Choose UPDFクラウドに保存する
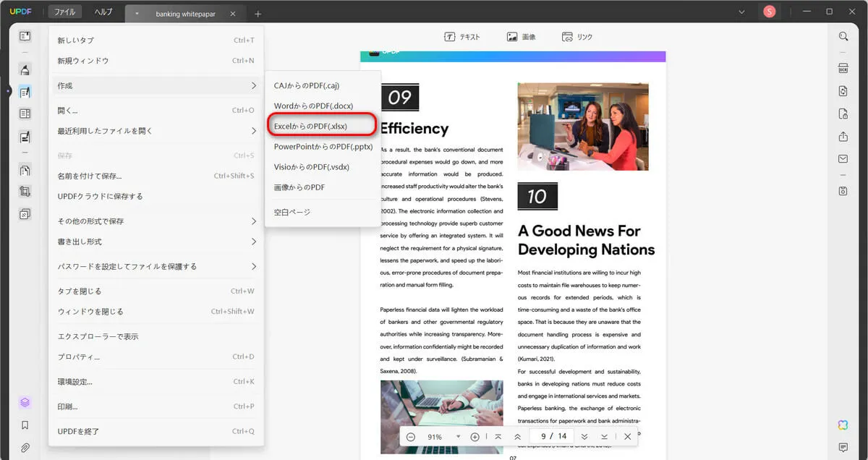Screen dimensions: 868x460 156,196
